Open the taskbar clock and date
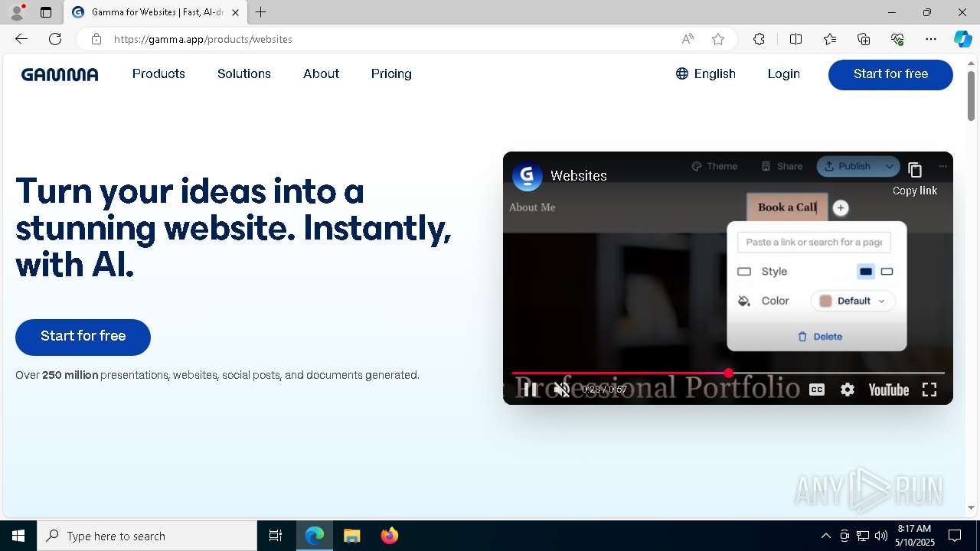 click(x=914, y=536)
